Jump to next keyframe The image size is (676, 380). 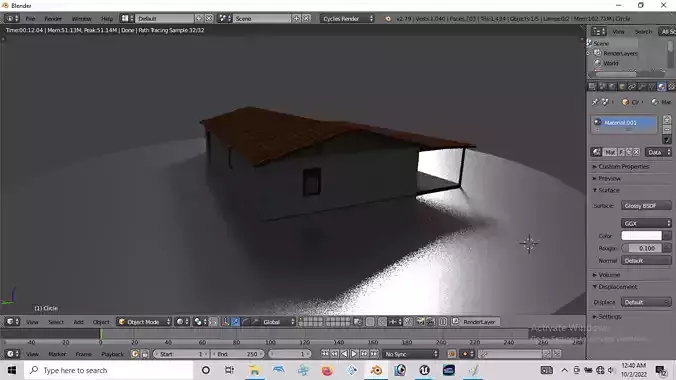coord(364,354)
